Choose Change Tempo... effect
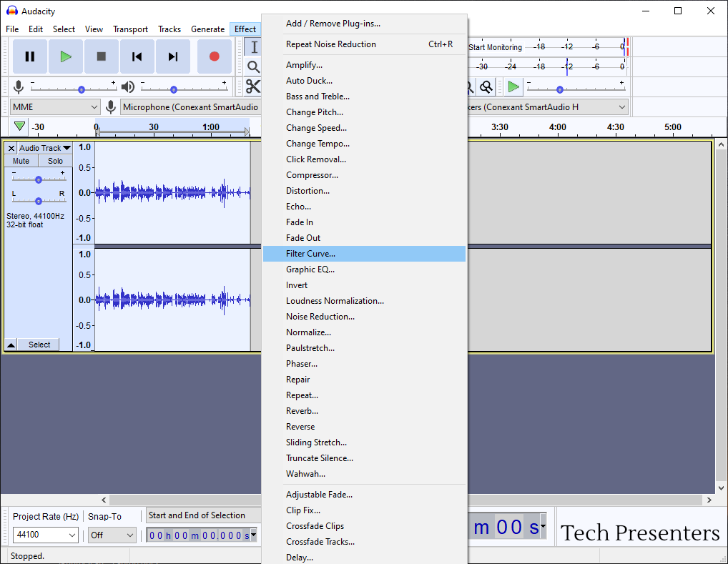728x564 pixels. tap(364, 144)
